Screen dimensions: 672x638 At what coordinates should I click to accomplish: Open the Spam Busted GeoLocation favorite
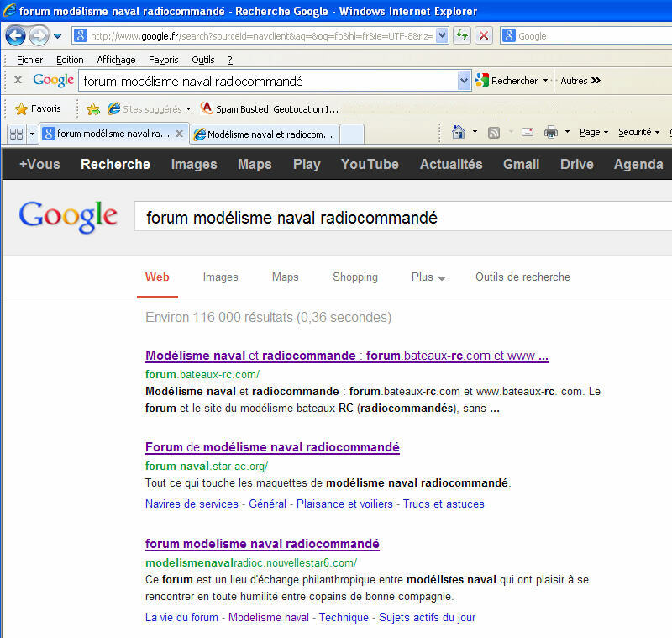(x=270, y=109)
